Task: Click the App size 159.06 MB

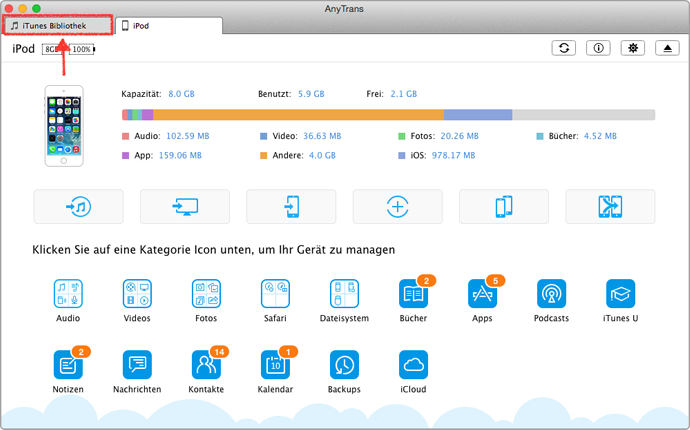Action: [x=180, y=155]
